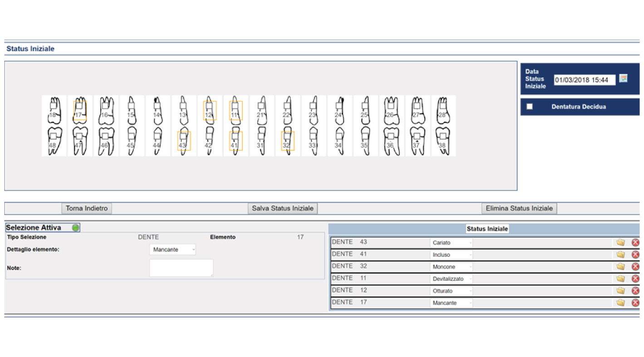Select tooth 41 in the dental chart

pyautogui.click(x=236, y=141)
